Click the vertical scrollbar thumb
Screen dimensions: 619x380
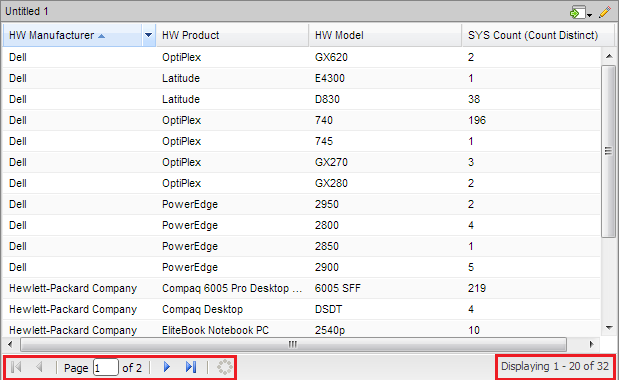tap(608, 151)
